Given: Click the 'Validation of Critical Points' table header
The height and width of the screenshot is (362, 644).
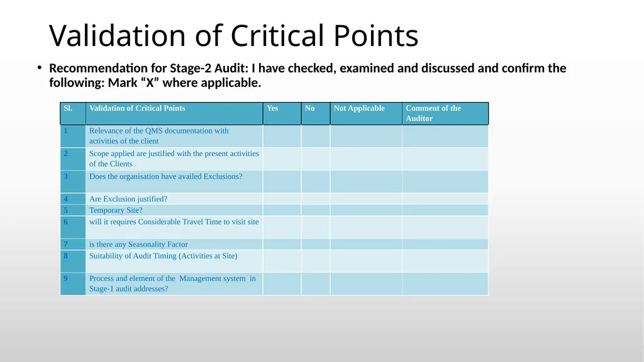Looking at the screenshot, I should coord(174,113).
